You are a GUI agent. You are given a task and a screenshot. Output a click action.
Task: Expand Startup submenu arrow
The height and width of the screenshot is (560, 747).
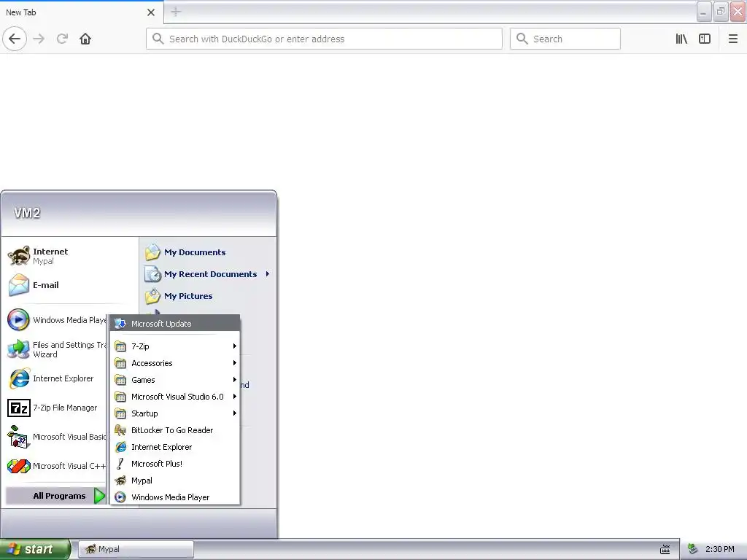click(234, 413)
